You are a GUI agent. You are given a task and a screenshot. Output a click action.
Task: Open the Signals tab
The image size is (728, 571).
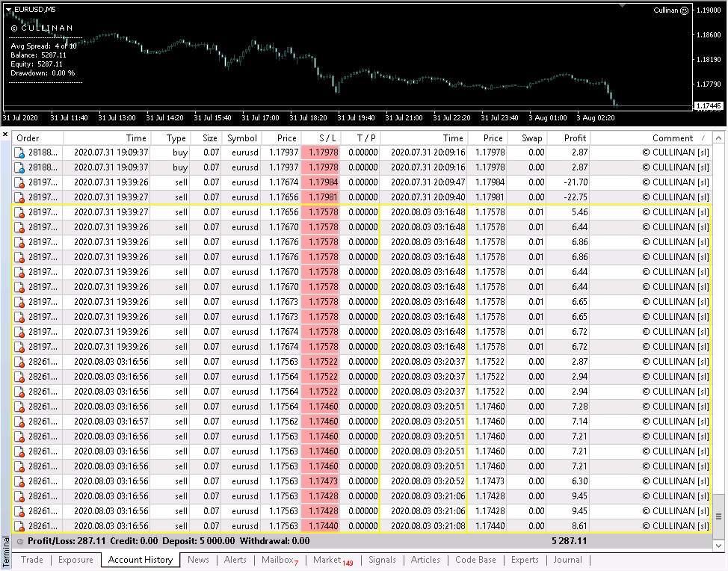pos(382,560)
